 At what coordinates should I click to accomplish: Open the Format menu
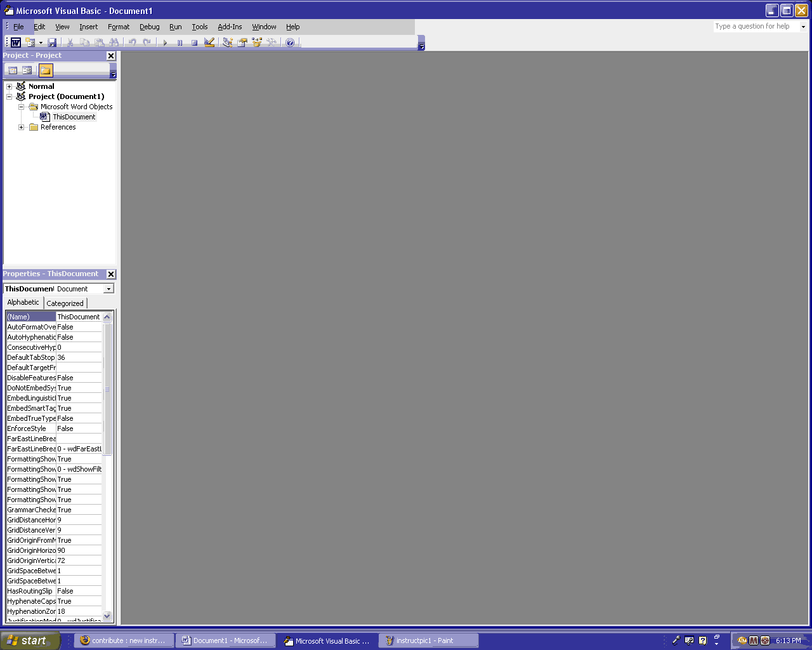pyautogui.click(x=119, y=27)
